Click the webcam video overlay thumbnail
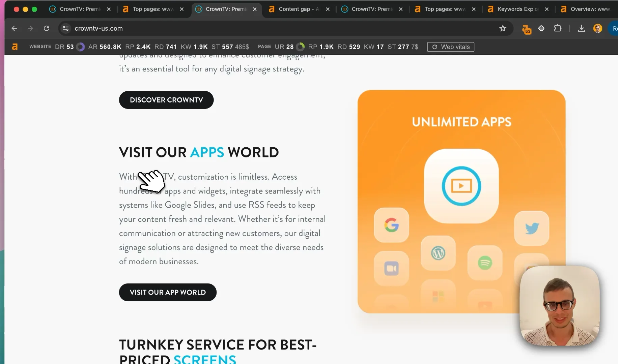 click(x=560, y=306)
